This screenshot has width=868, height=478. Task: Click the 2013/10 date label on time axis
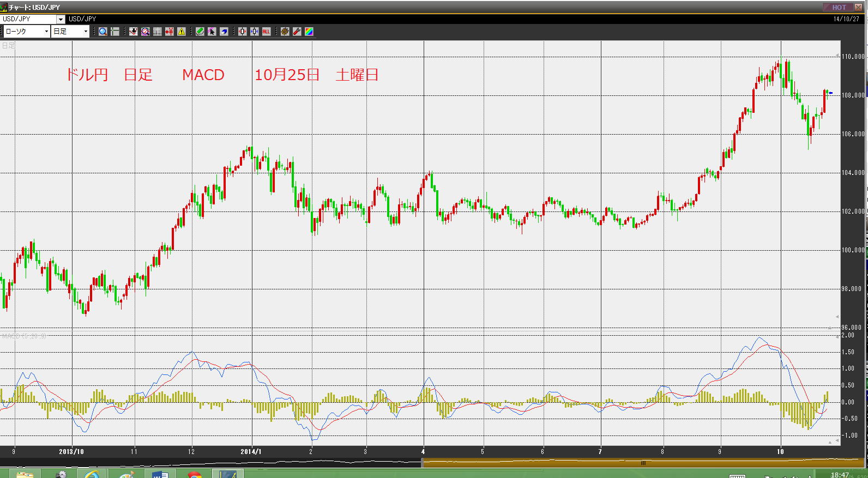point(71,451)
